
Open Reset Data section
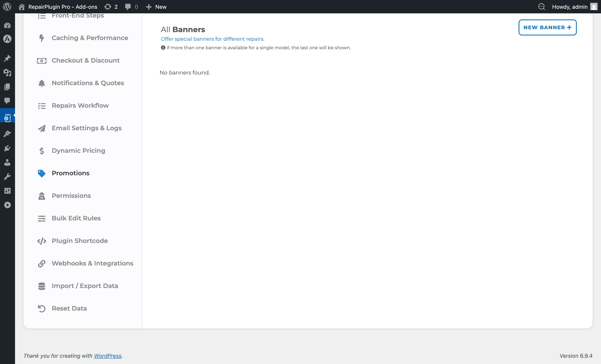click(69, 308)
